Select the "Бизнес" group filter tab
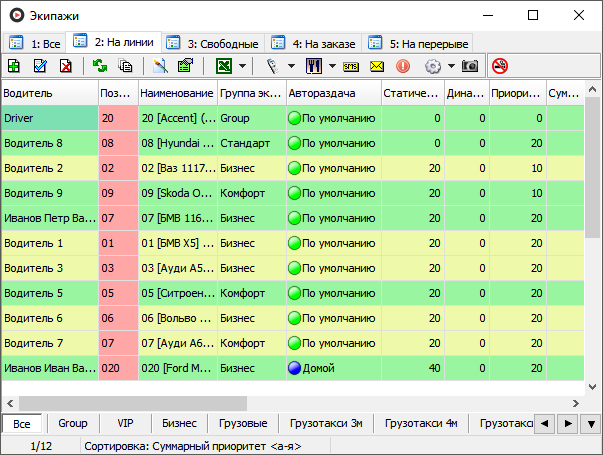 tap(179, 423)
